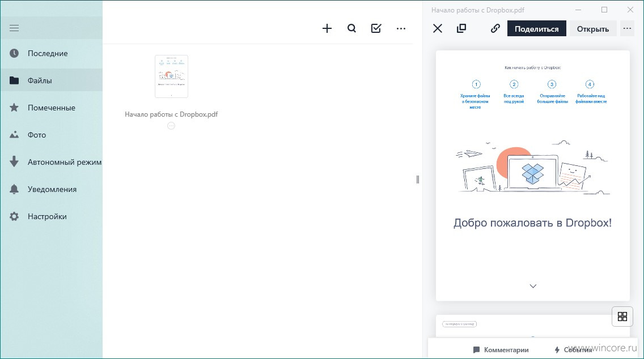This screenshot has height=359, width=644.
Task: Click the picture icon beside Фото
Action: pos(14,135)
